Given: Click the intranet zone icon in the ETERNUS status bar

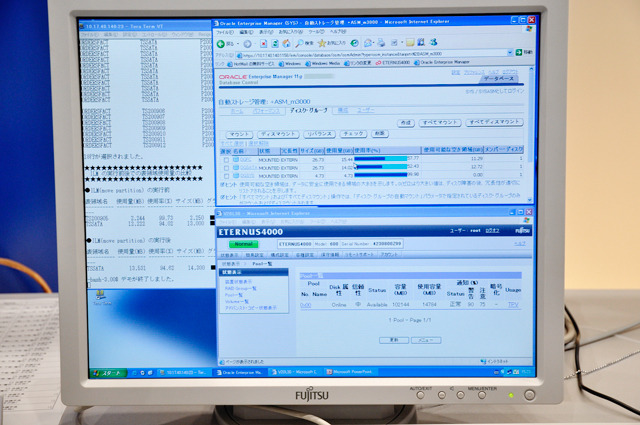Looking at the screenshot, I should point(483,362).
